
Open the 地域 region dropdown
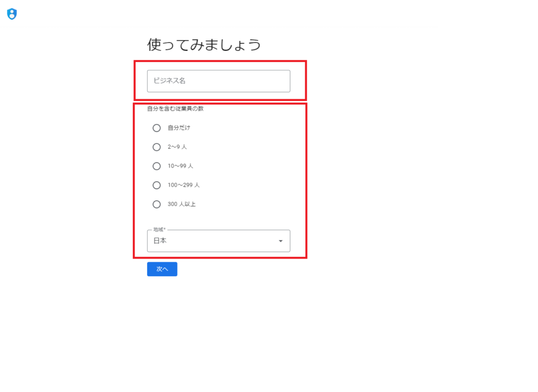click(x=219, y=241)
